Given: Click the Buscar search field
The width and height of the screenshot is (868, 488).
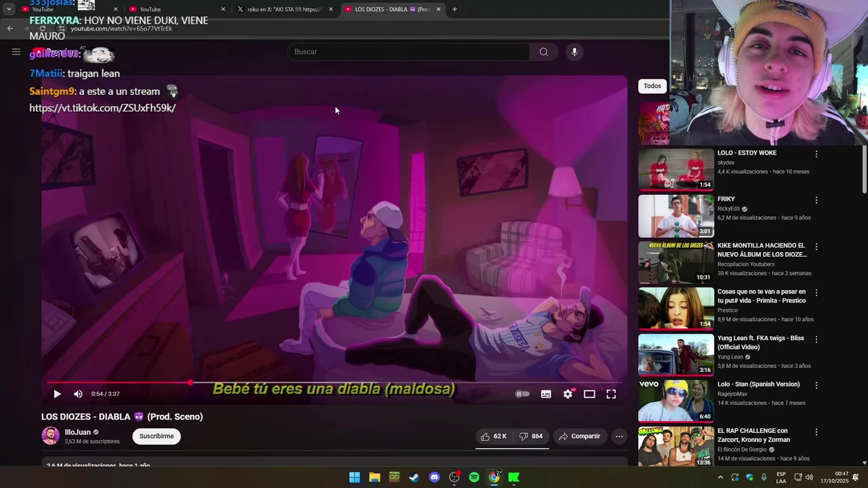Looking at the screenshot, I should pyautogui.click(x=408, y=52).
